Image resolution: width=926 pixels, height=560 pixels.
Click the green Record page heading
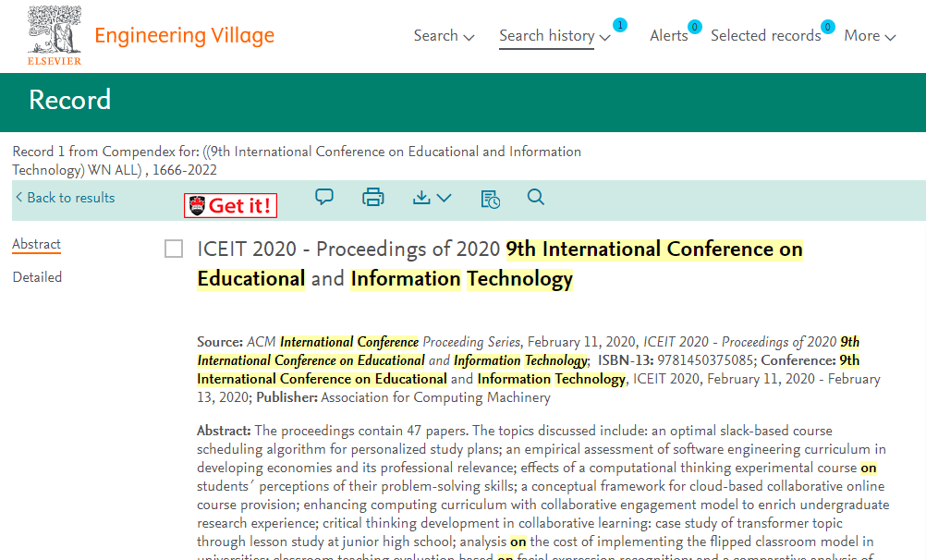tap(69, 100)
